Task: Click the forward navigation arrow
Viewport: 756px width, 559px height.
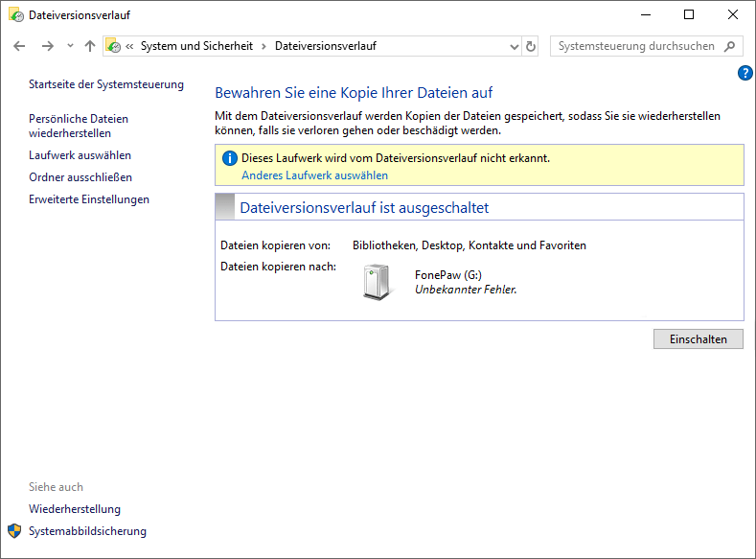Action: click(47, 46)
